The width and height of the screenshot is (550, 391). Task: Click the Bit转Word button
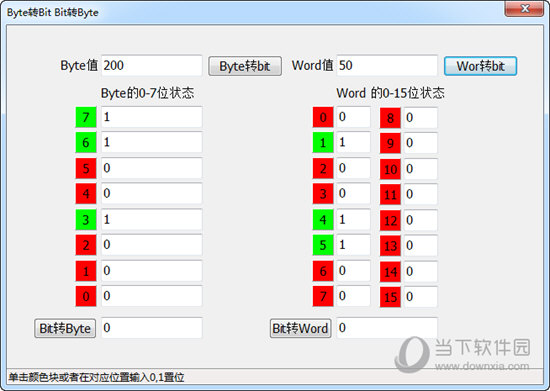pyautogui.click(x=300, y=328)
